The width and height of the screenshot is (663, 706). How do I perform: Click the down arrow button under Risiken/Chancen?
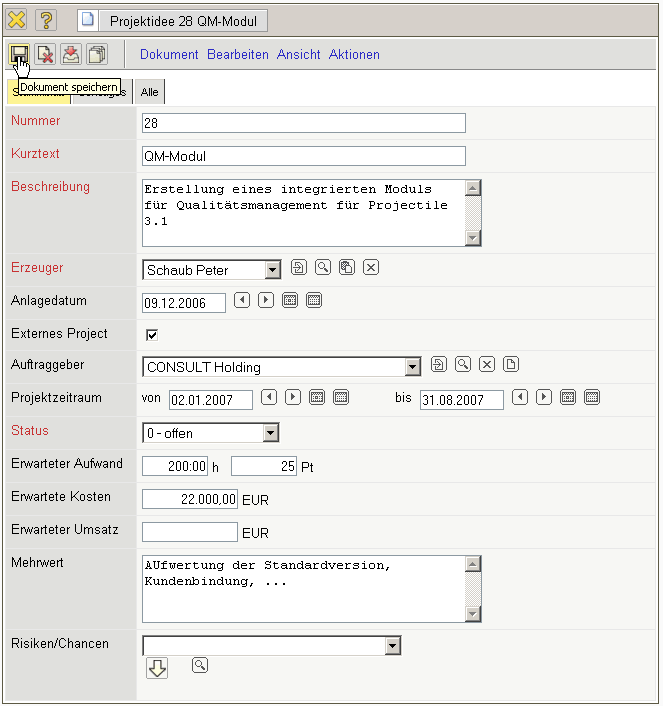(157, 668)
